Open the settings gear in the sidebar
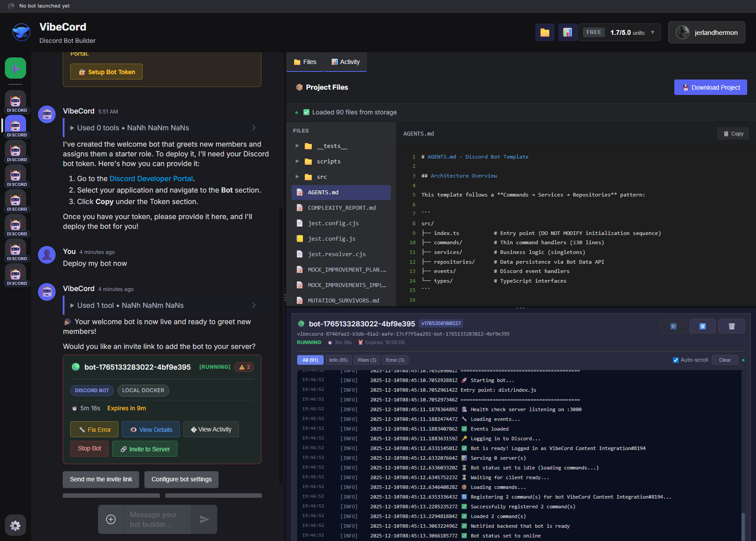The height and width of the screenshot is (541, 756). point(15,525)
